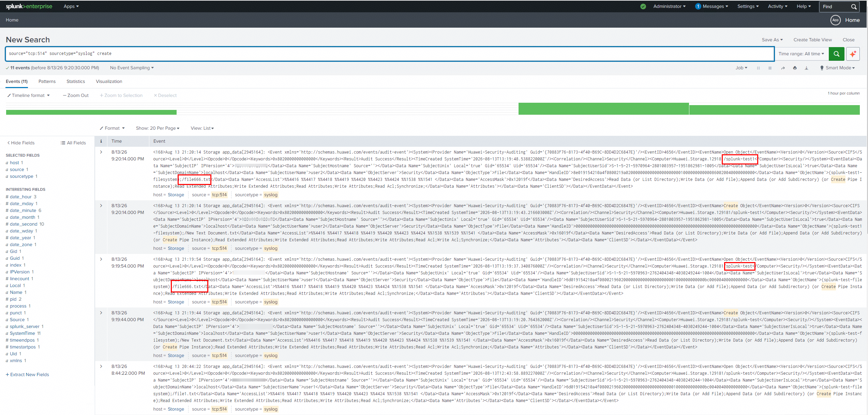
Task: Select the rightmost green timeline bar
Action: [775, 110]
